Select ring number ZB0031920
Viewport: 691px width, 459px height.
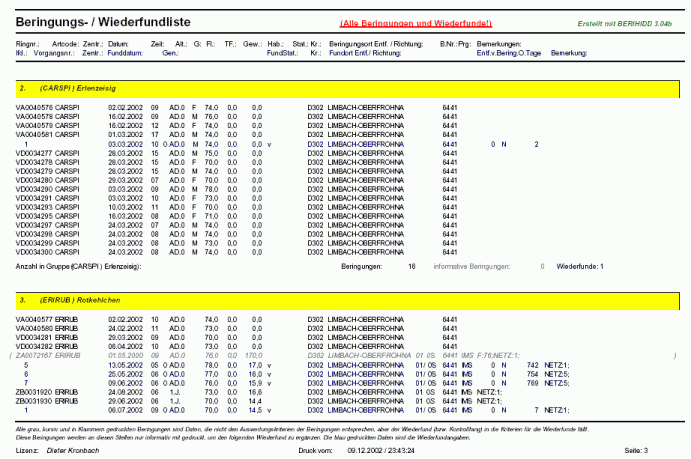pos(34,392)
